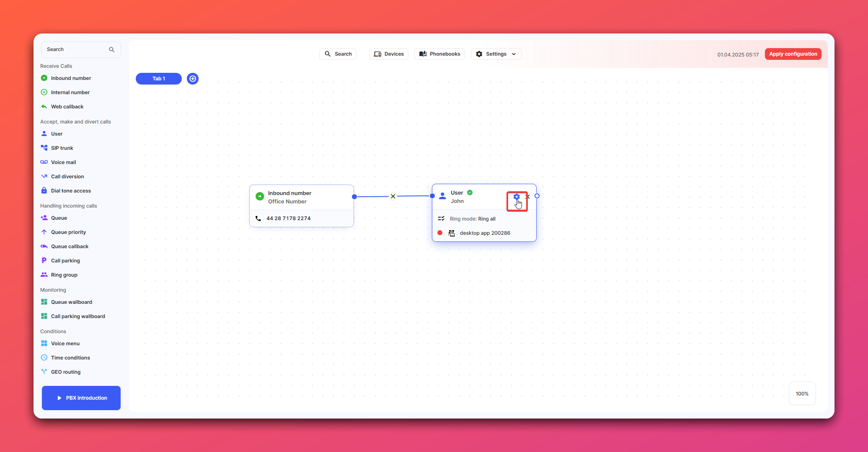Select Call parking element
Screen dimensions: 868x452
(x=65, y=261)
